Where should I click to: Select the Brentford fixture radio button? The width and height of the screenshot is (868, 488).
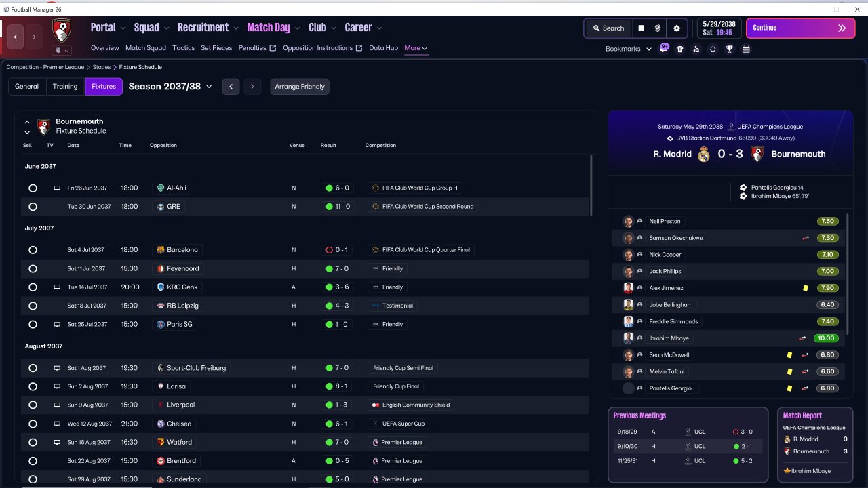(x=33, y=461)
